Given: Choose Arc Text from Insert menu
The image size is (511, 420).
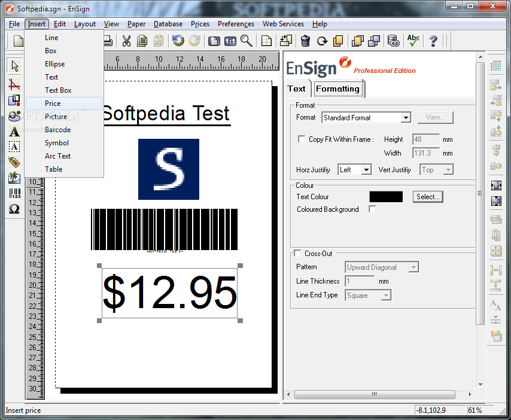Looking at the screenshot, I should pos(64,156).
